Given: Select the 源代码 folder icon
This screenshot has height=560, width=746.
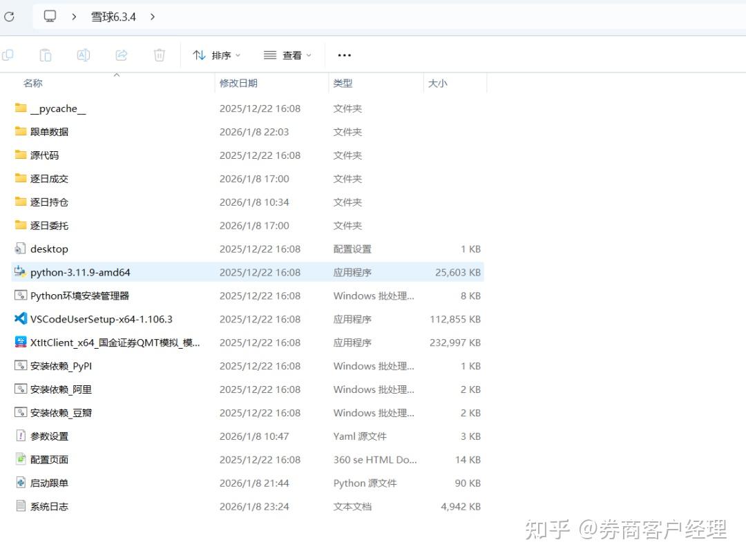Looking at the screenshot, I should [x=21, y=155].
